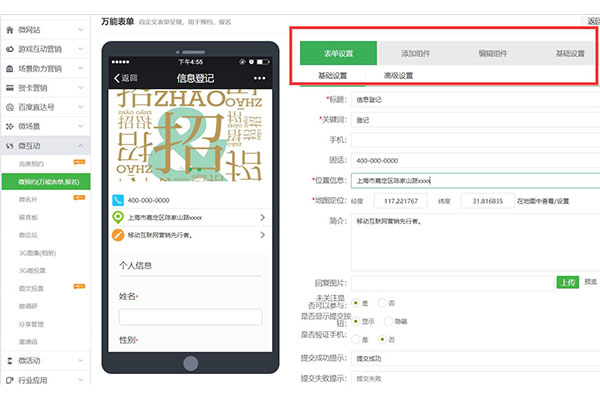
Task: Select 显示 for submit button option
Action: (355, 321)
